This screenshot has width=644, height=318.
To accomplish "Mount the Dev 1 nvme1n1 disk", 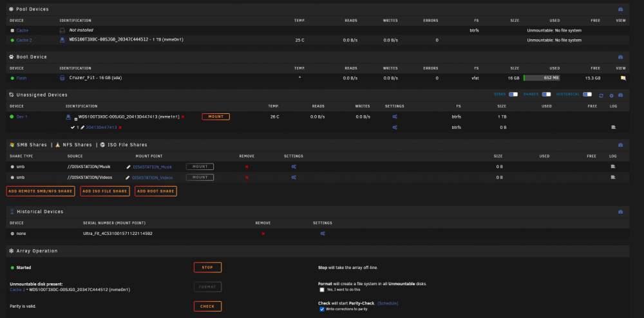I will pyautogui.click(x=216, y=117).
